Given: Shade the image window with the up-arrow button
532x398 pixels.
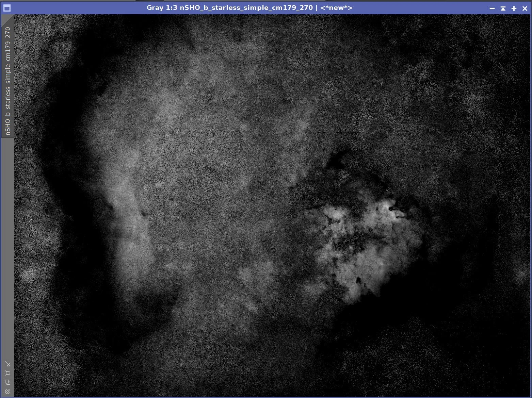Looking at the screenshot, I should [503, 8].
